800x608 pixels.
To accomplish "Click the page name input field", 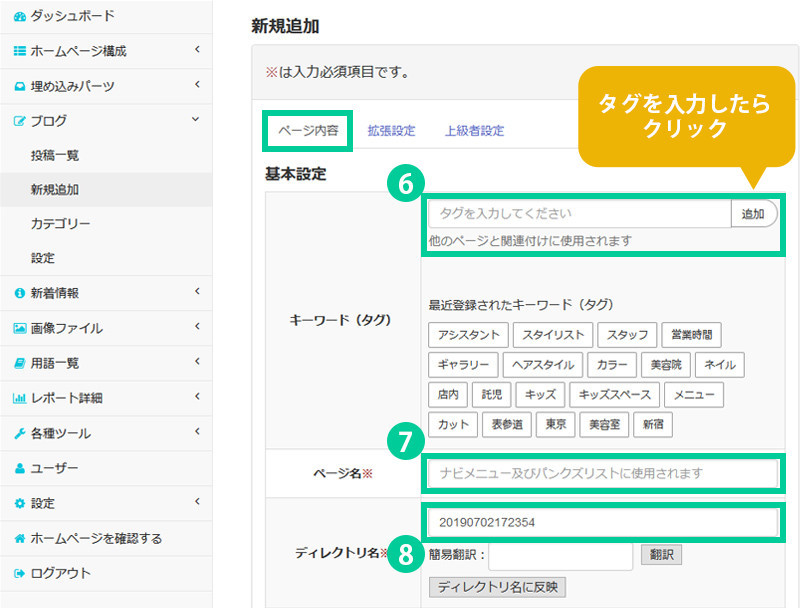I will pyautogui.click(x=603, y=473).
